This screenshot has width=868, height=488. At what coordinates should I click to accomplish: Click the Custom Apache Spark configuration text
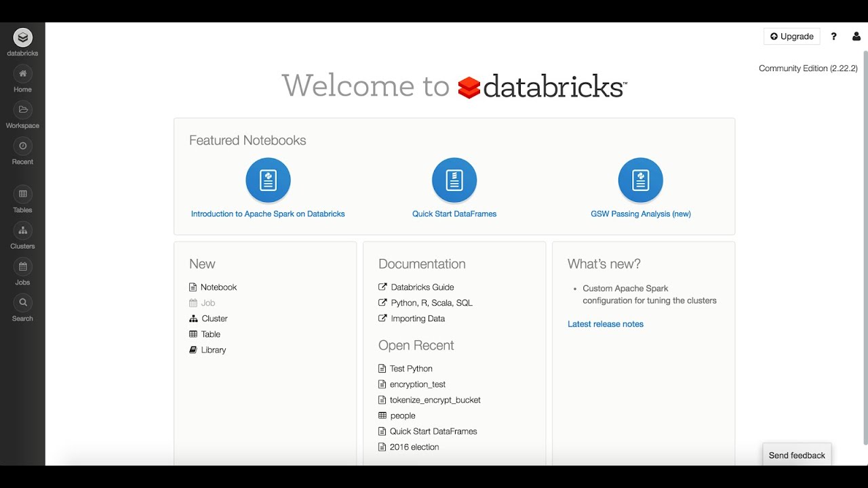[x=650, y=294]
